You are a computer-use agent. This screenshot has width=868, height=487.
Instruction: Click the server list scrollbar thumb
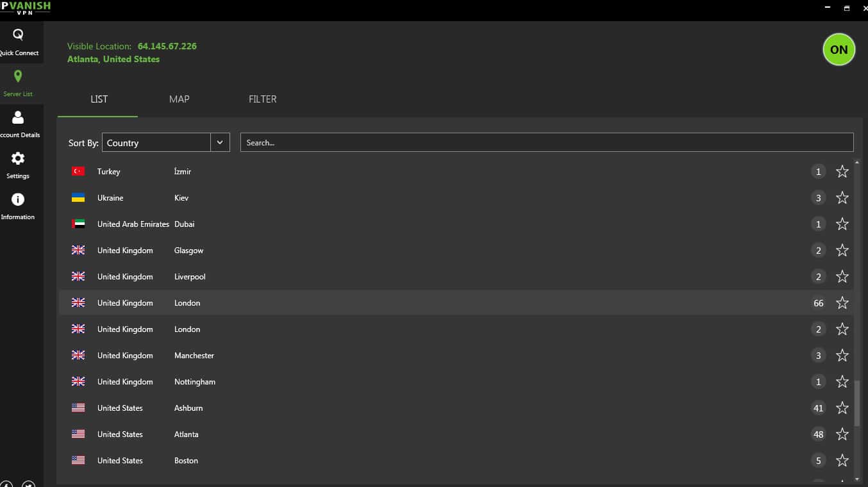point(857,402)
